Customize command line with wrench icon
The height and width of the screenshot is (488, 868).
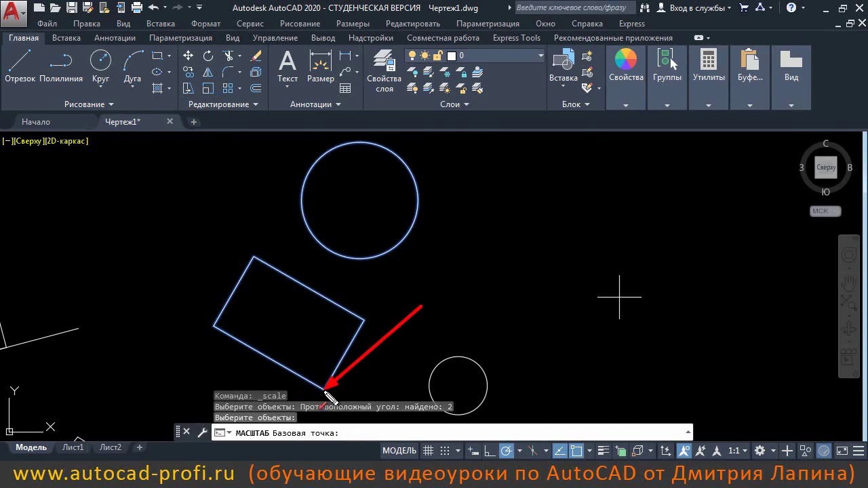(x=202, y=432)
